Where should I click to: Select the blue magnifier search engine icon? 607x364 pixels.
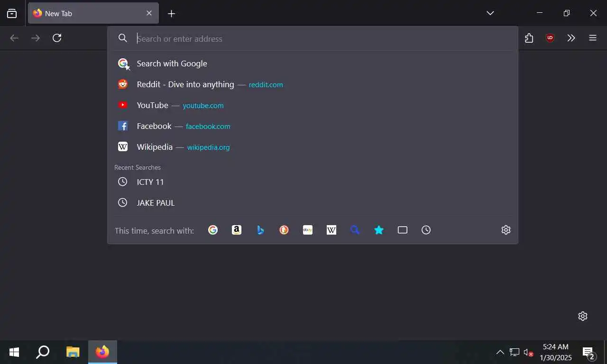click(355, 230)
